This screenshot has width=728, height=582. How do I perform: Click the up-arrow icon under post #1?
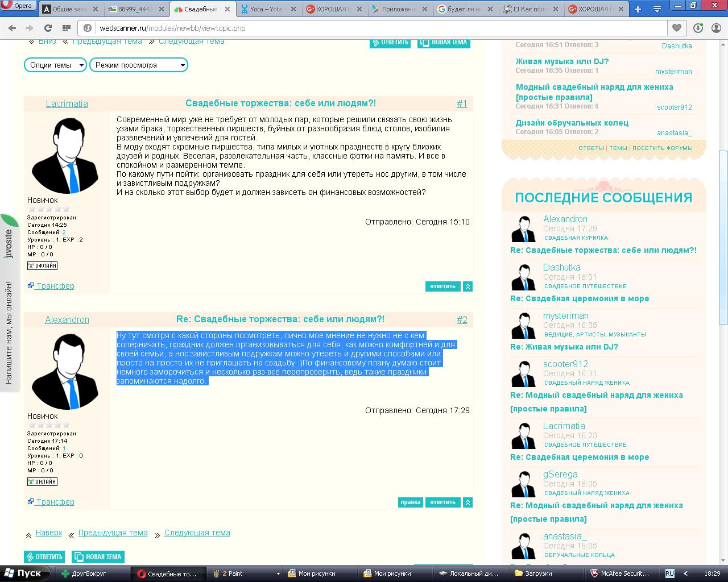pos(468,286)
